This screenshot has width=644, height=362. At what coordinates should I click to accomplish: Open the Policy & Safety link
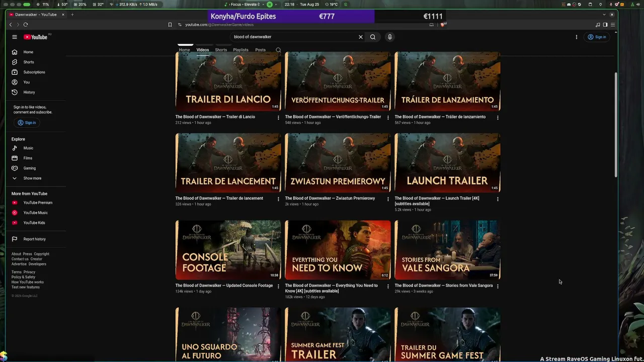click(23, 277)
